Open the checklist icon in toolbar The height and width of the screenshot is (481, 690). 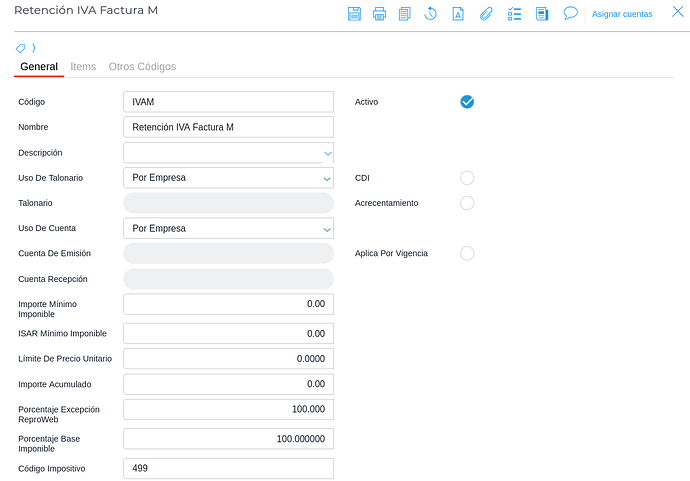click(x=514, y=14)
